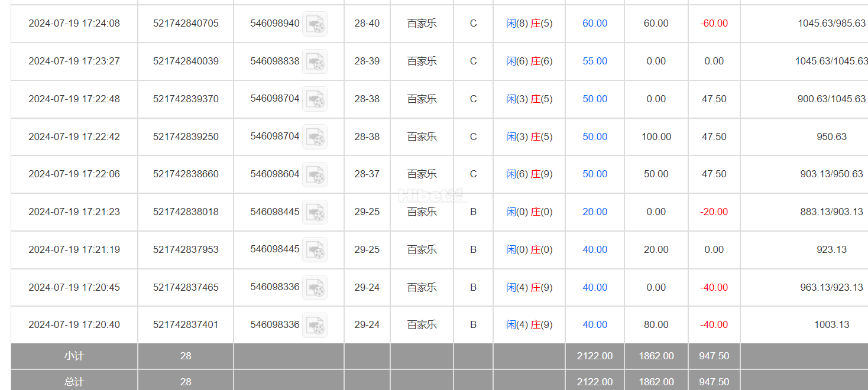868x390 pixels.
Task: Click the 总计 total row label
Action: click(74, 382)
